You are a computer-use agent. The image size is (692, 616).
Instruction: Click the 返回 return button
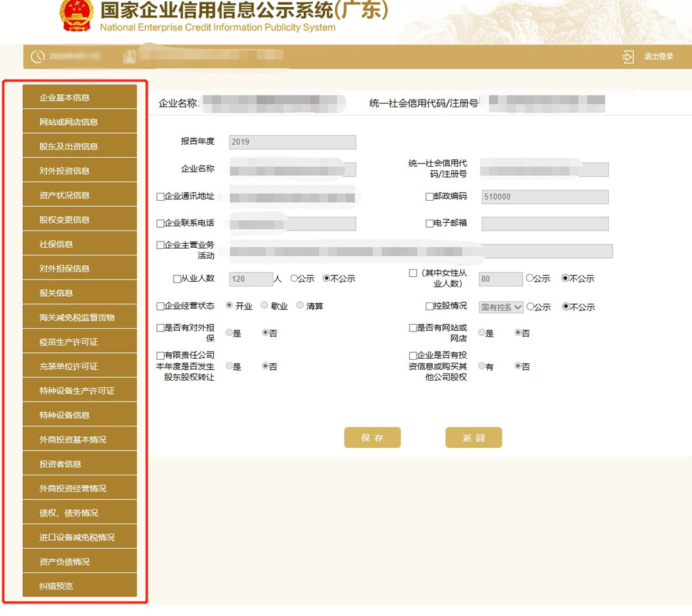pyautogui.click(x=473, y=437)
